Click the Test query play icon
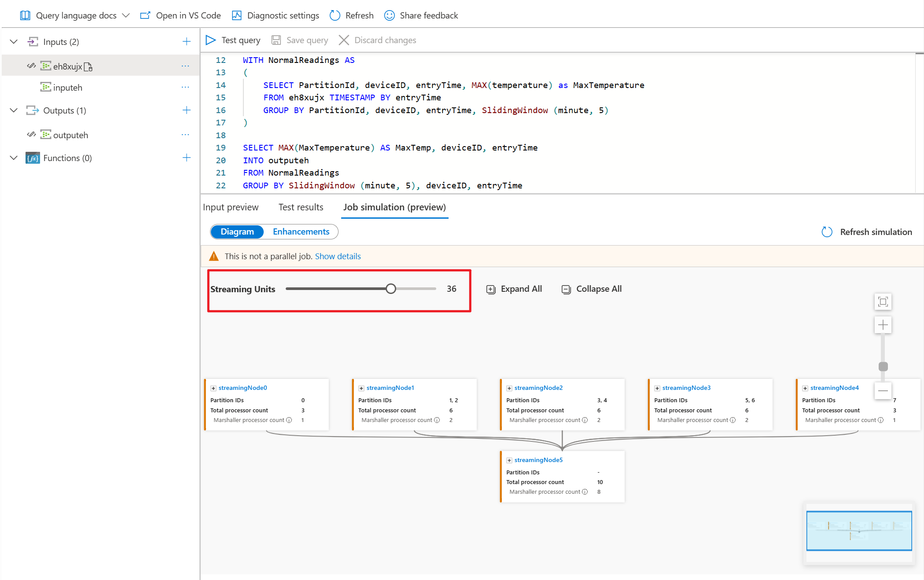The width and height of the screenshot is (924, 580). (210, 40)
